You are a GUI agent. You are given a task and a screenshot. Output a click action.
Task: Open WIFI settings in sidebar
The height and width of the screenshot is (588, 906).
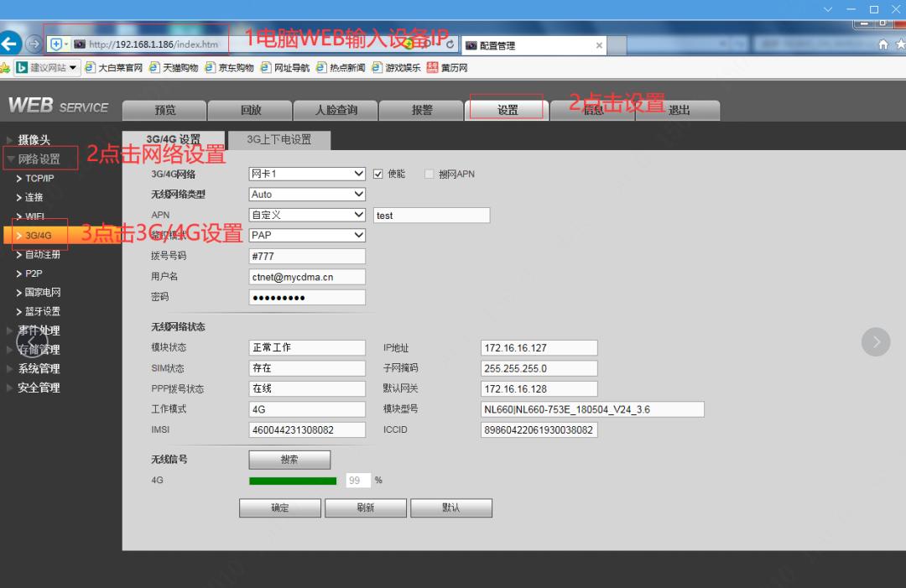34,216
